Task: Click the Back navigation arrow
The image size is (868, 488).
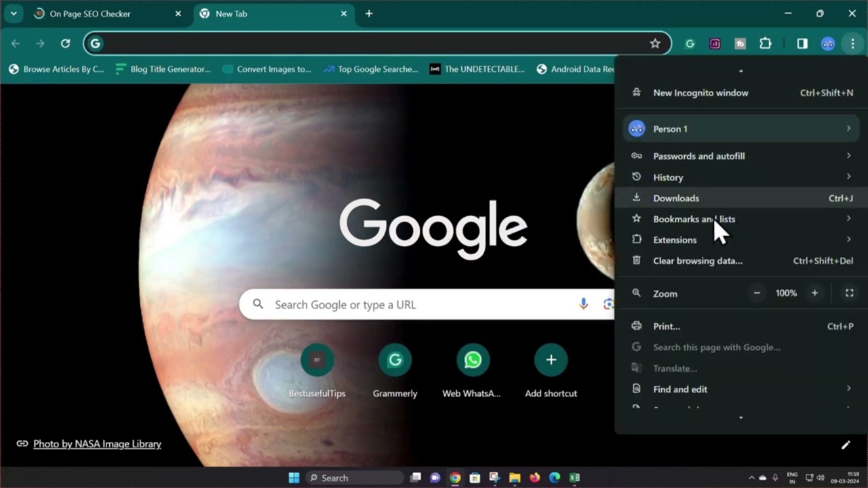Action: [16, 43]
